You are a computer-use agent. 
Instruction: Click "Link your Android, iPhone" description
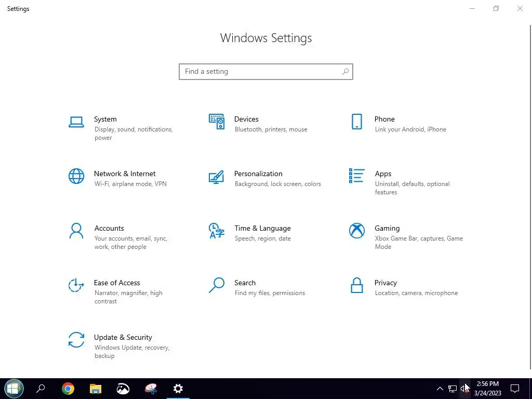pyautogui.click(x=410, y=129)
